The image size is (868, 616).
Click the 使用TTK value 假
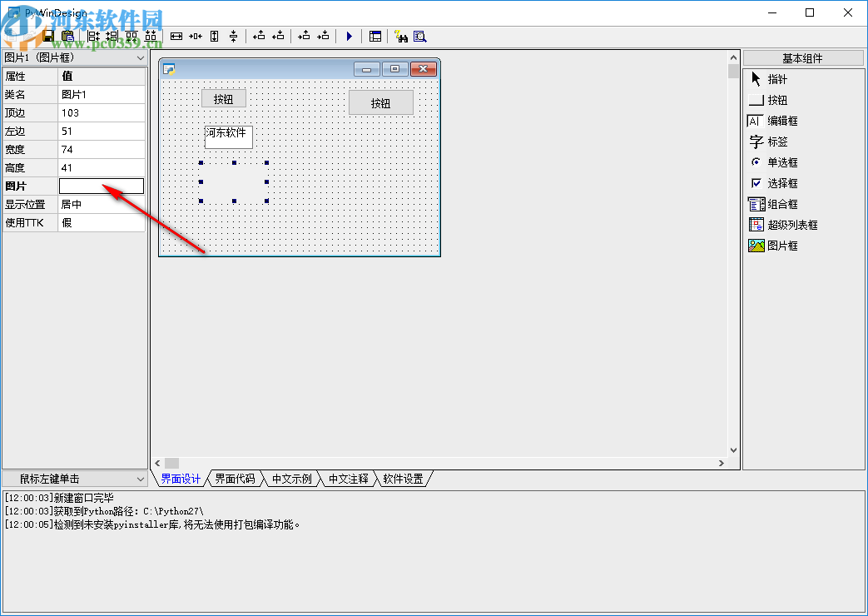tap(102, 223)
